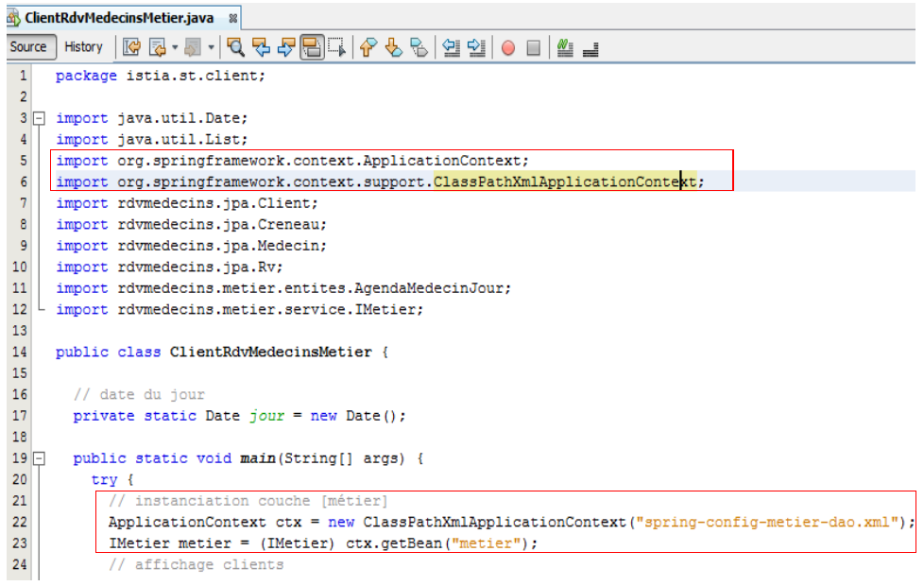Click the Last Edit location icon
This screenshot has height=586, width=924.
coord(131,47)
